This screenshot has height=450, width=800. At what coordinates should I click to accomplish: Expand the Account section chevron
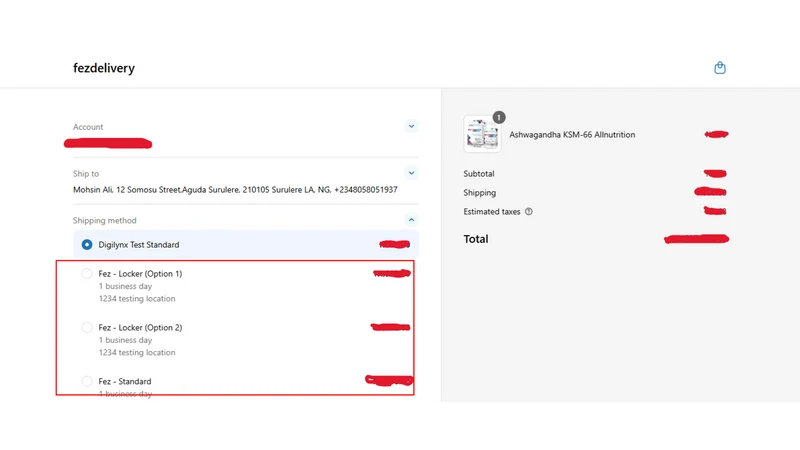(x=411, y=126)
